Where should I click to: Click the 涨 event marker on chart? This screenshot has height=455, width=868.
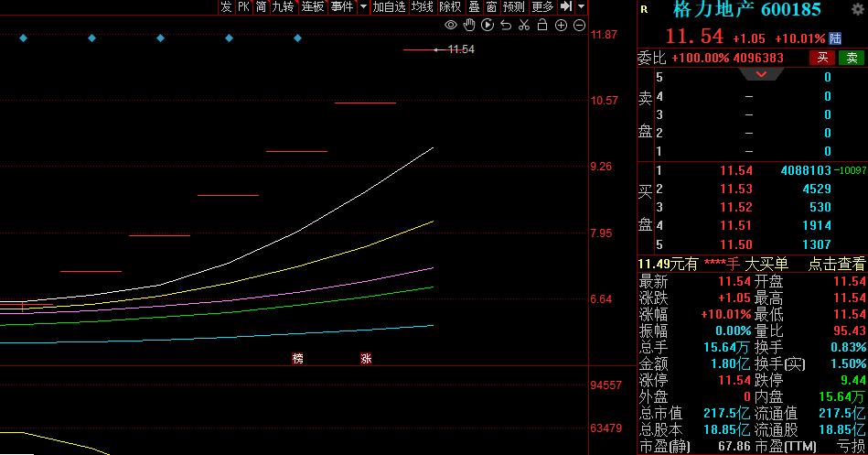[x=366, y=358]
